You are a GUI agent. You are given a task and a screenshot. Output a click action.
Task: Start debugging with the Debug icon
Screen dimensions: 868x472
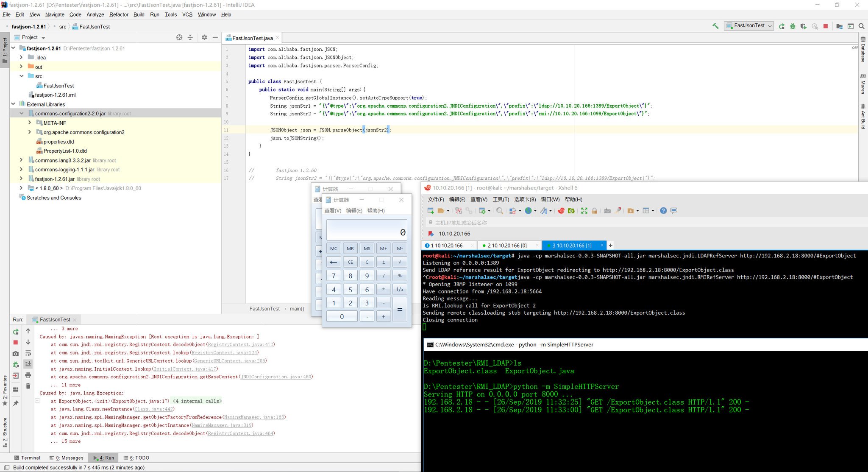(793, 26)
